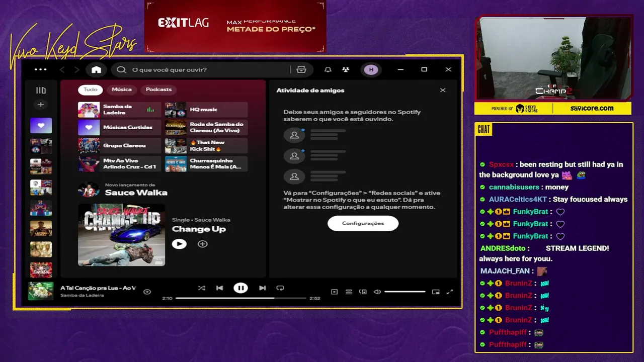The image size is (644, 362).
Task: Open Samba da Ladeira artist in player bar
Action: coord(82,295)
